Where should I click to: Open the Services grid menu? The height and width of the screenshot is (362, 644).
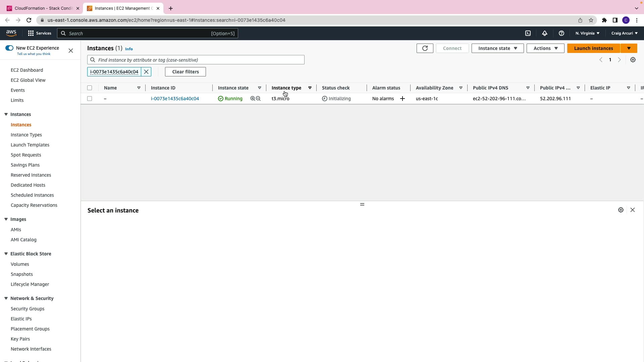(39, 33)
